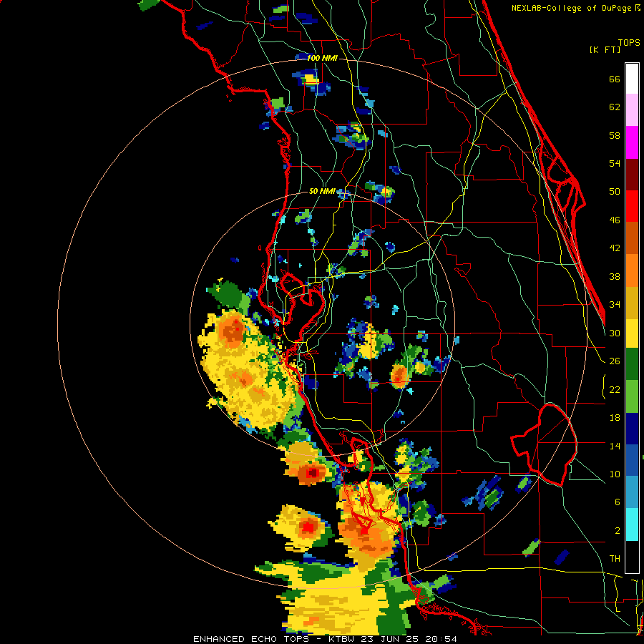Click the '23 JUN 25' date text
Screen dimensions: 644x644
pos(391,639)
